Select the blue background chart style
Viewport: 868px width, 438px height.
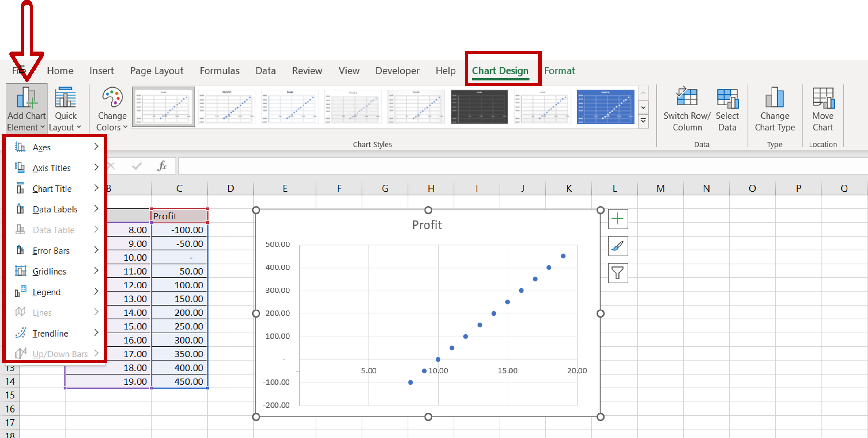point(605,107)
